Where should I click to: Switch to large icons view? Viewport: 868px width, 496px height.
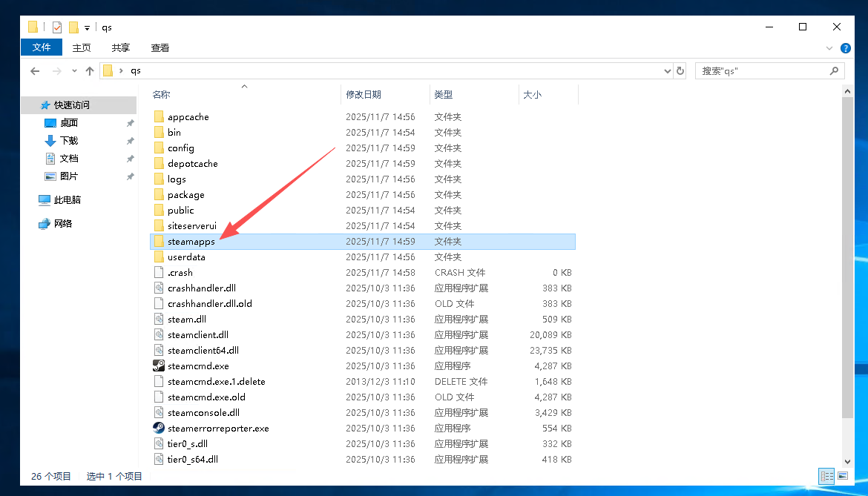[842, 476]
